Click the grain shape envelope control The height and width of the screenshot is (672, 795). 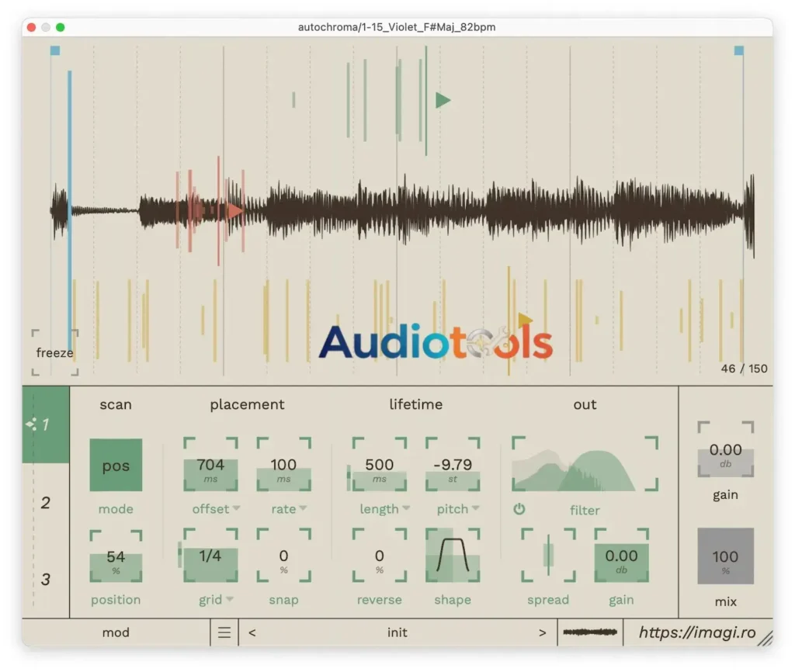tap(453, 556)
